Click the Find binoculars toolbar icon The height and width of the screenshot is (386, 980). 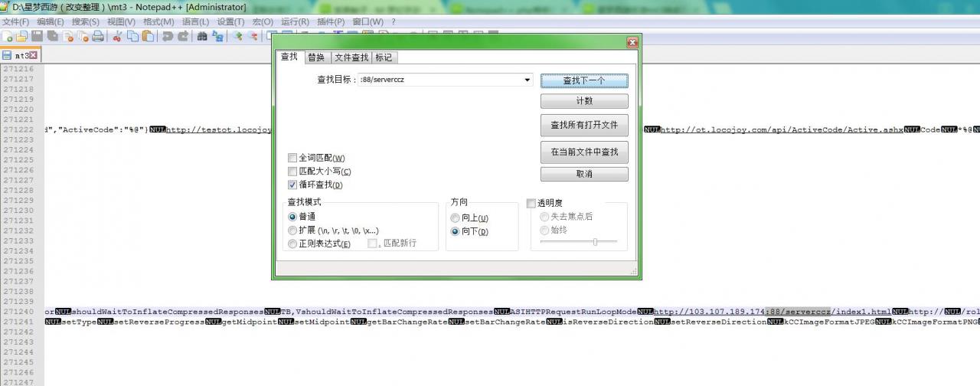[x=202, y=36]
